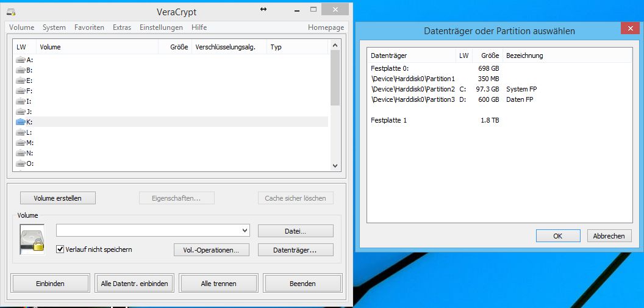
Task: Select Festplatte 1 row
Action: 499,120
